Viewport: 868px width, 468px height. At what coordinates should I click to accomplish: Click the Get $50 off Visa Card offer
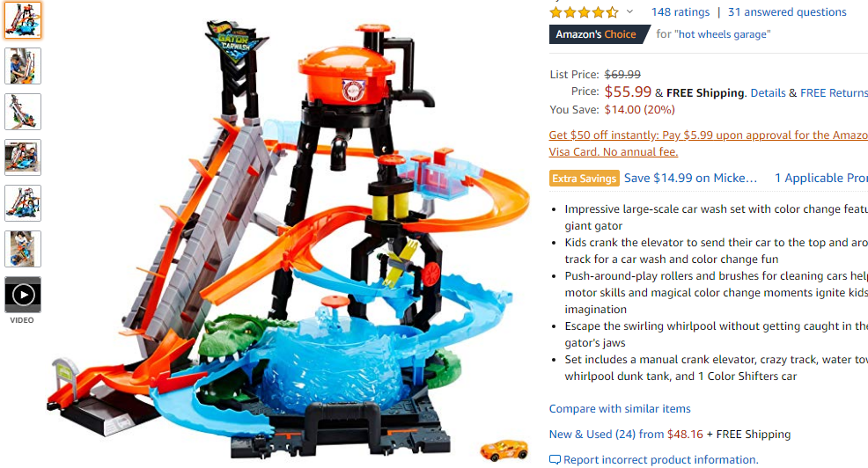pyautogui.click(x=709, y=143)
